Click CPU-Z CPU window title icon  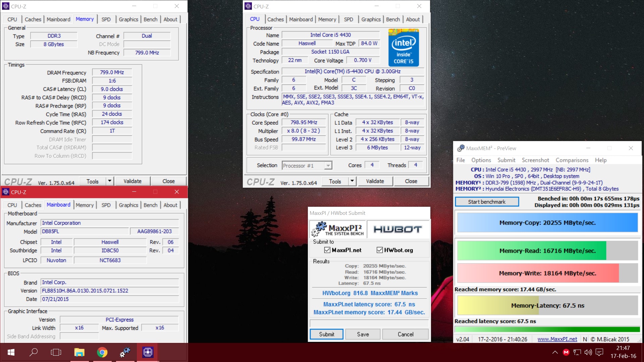pos(248,6)
